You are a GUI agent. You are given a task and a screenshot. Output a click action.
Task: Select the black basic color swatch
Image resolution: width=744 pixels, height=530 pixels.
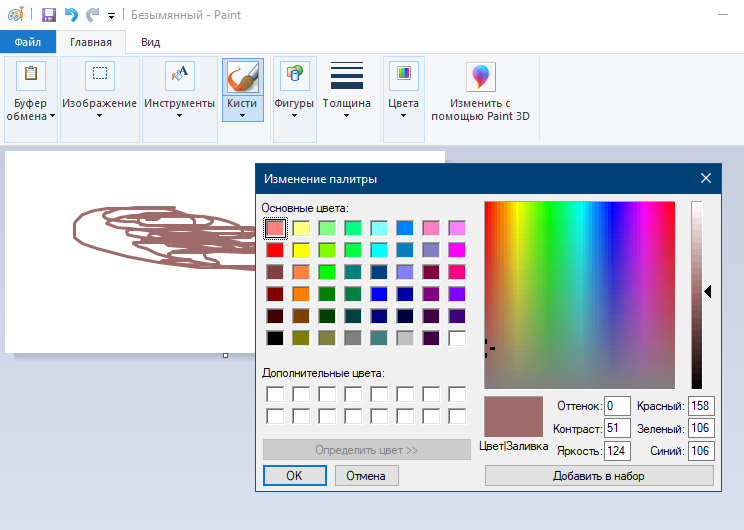[x=275, y=338]
